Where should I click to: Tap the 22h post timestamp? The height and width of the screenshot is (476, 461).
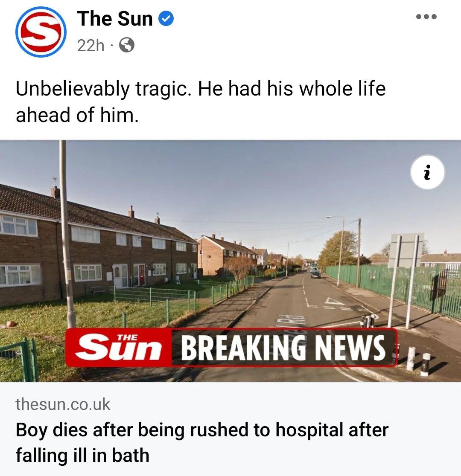tap(90, 46)
